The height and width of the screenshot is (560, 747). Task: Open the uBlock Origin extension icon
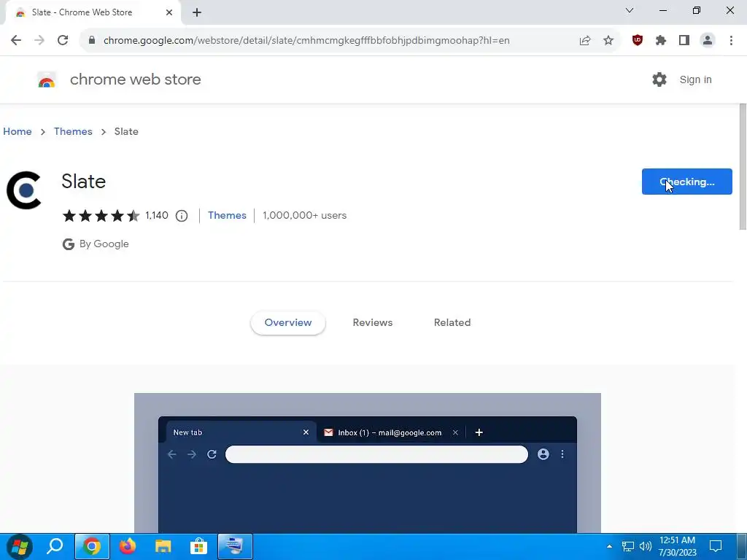click(x=638, y=41)
